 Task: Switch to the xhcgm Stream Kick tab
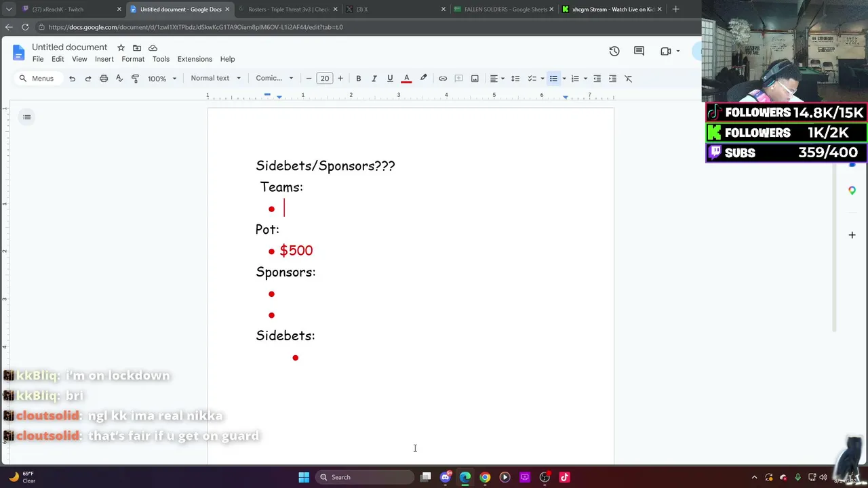pyautogui.click(x=612, y=9)
